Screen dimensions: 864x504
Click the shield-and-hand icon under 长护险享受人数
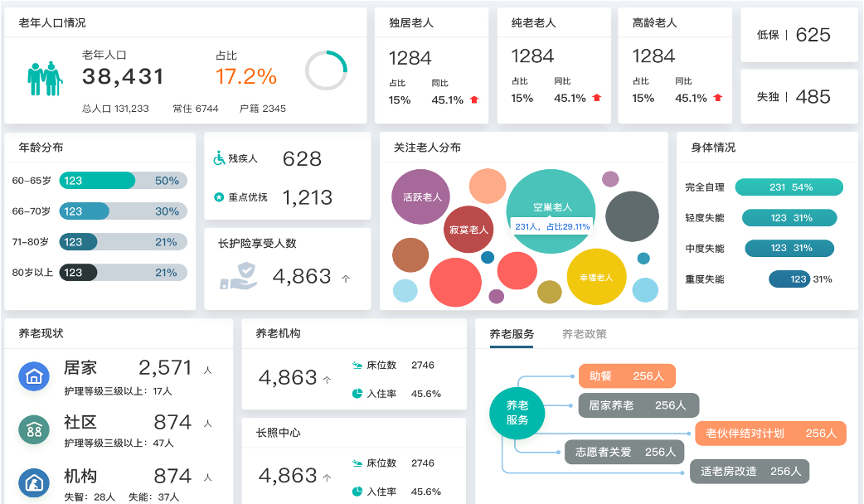coord(239,275)
